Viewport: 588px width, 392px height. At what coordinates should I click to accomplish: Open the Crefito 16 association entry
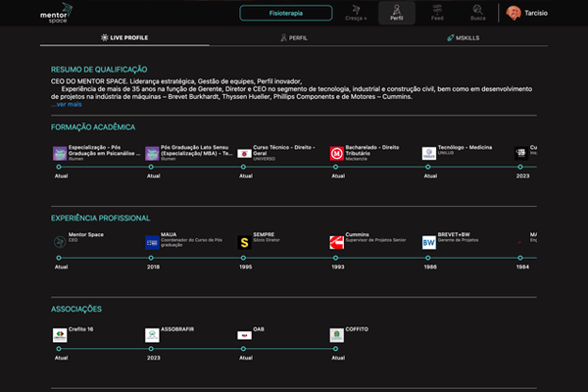78,331
